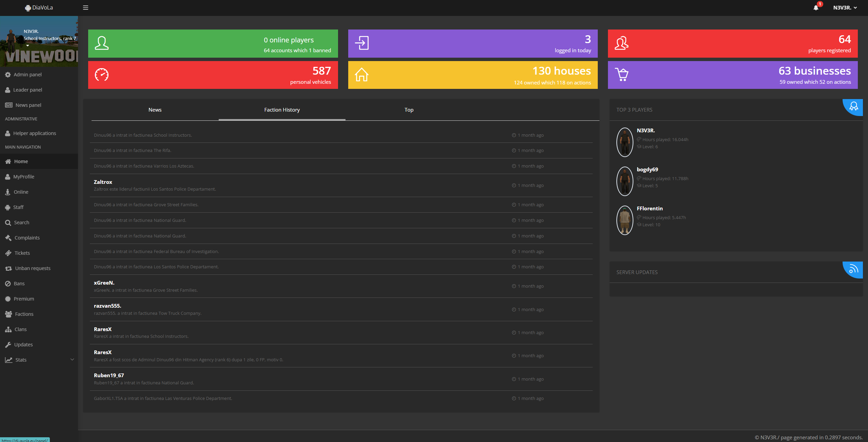Screen dimensions: 868x442
Task: Click the green online players card
Action: (213, 43)
